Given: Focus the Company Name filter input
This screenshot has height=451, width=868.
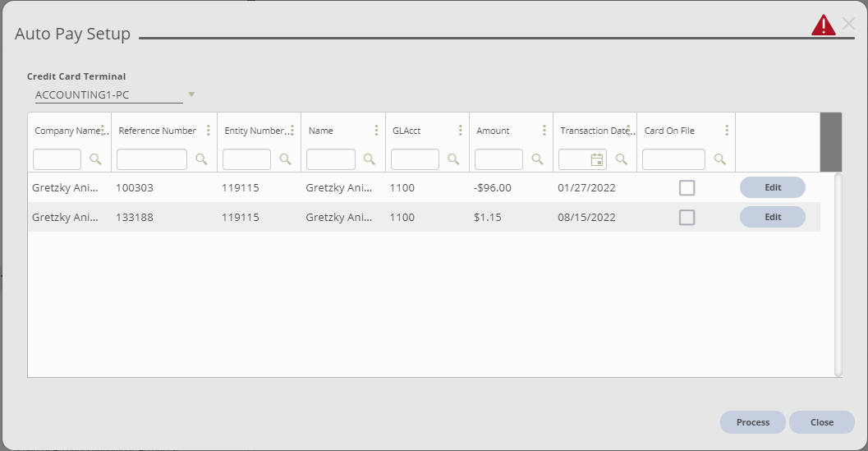Looking at the screenshot, I should tap(57, 159).
